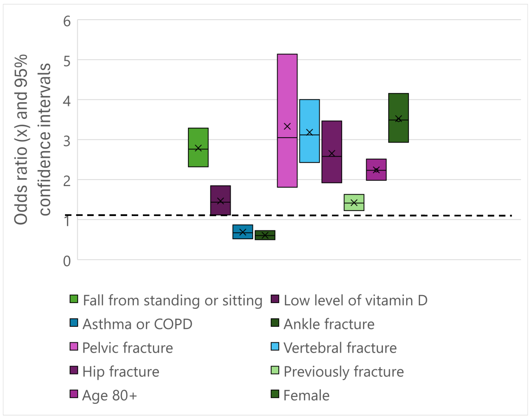Click the Fall from standing legend swatch
Screen dimensions: 532x420
coord(74,299)
